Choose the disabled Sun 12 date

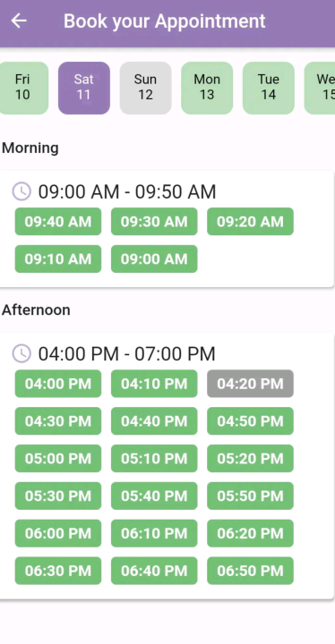(x=145, y=88)
